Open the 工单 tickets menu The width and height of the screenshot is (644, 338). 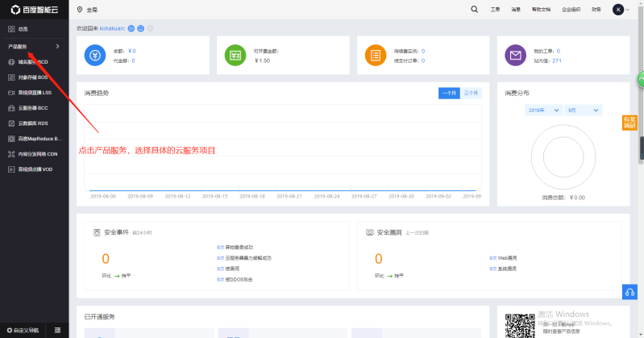click(x=495, y=10)
